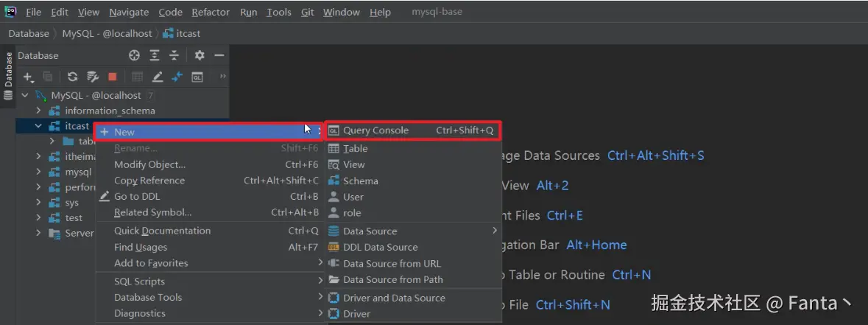Click the Jump to Source blue arrows icon
Viewport: 868px width, 325px height.
point(177,77)
